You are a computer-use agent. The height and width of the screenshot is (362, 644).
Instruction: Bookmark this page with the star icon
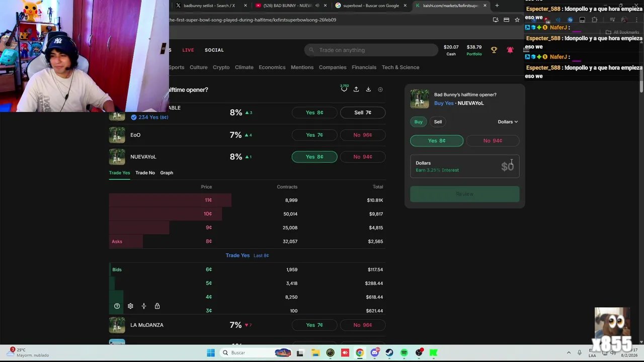pyautogui.click(x=517, y=20)
